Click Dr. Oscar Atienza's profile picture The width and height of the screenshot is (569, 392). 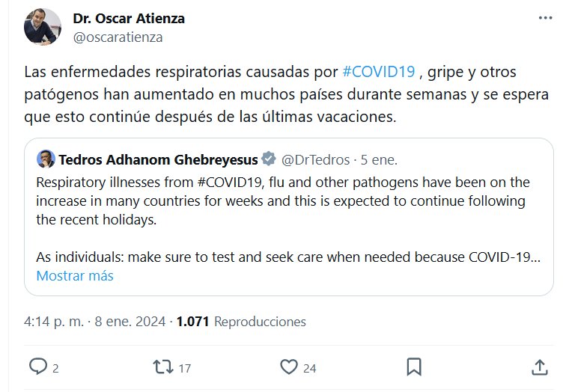[43, 27]
